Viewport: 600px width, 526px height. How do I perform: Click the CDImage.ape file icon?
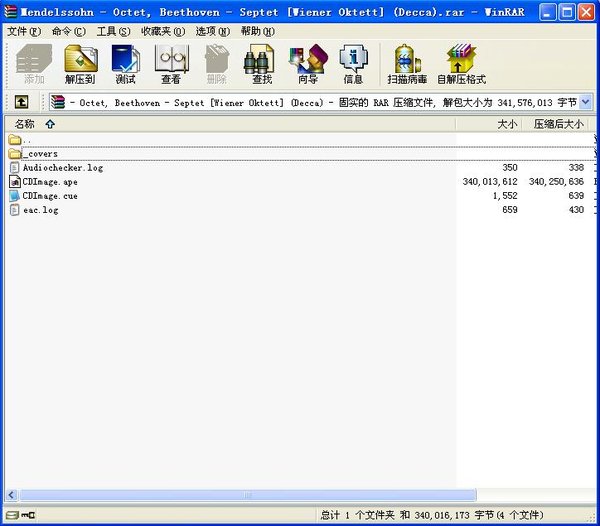tap(15, 182)
